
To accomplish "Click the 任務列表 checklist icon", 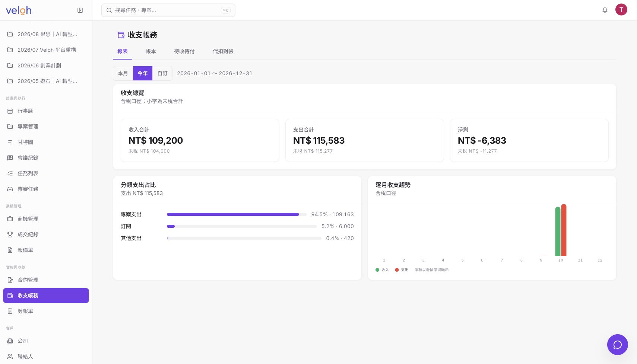I will coord(10,173).
